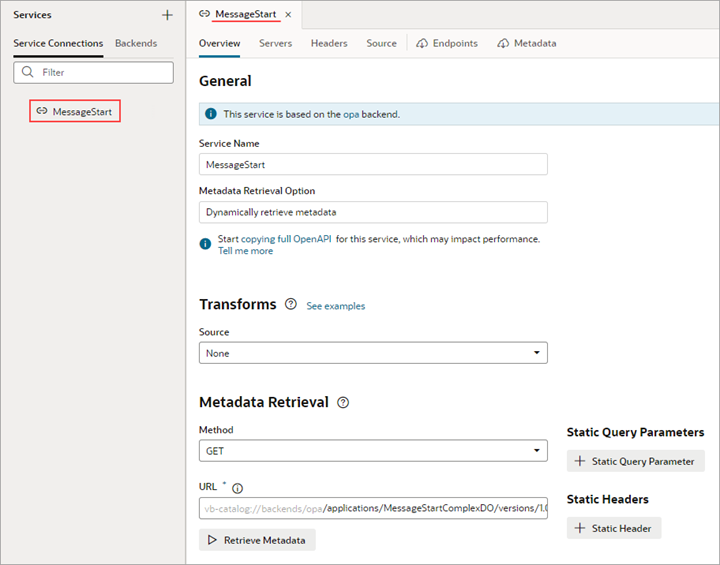Open the Servers tab
The height and width of the screenshot is (565, 720).
(276, 43)
